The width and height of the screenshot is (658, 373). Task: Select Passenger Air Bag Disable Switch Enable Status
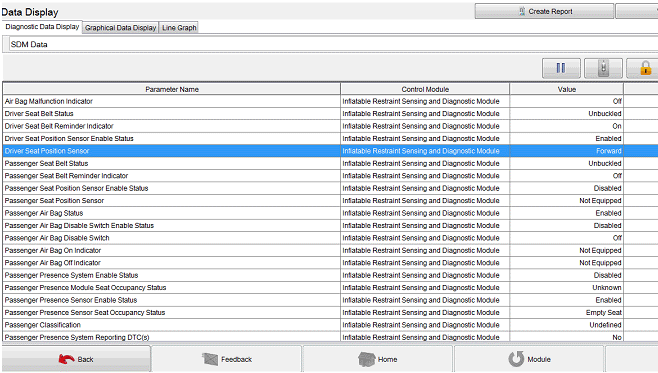pyautogui.click(x=330, y=225)
